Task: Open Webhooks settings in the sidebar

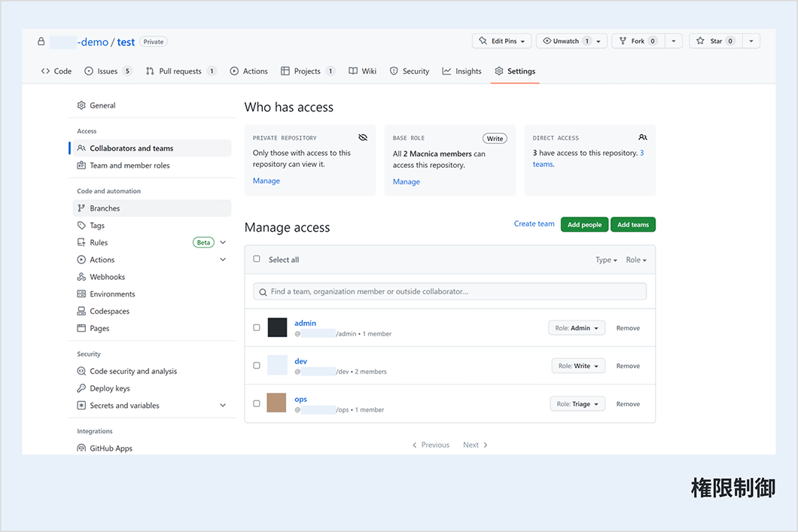Action: 107,277
